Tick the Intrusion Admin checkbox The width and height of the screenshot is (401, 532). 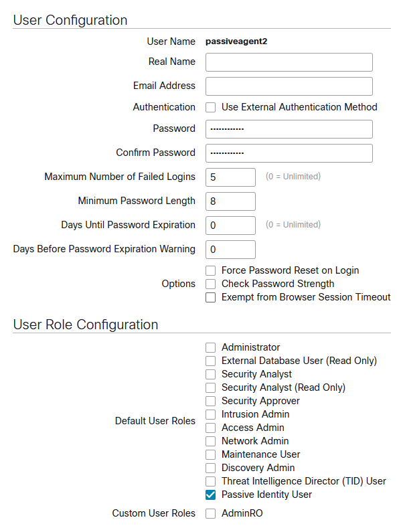click(x=210, y=415)
